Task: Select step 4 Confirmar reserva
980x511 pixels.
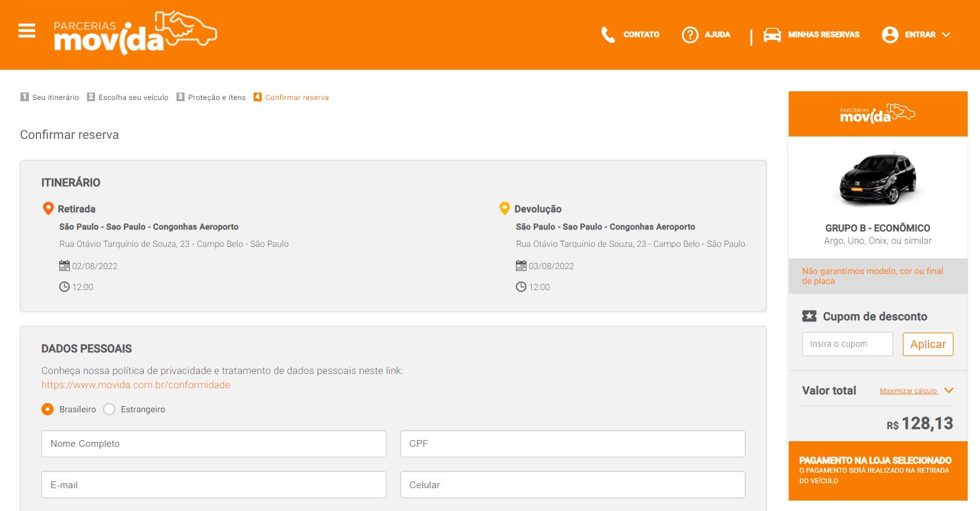Action: (291, 98)
